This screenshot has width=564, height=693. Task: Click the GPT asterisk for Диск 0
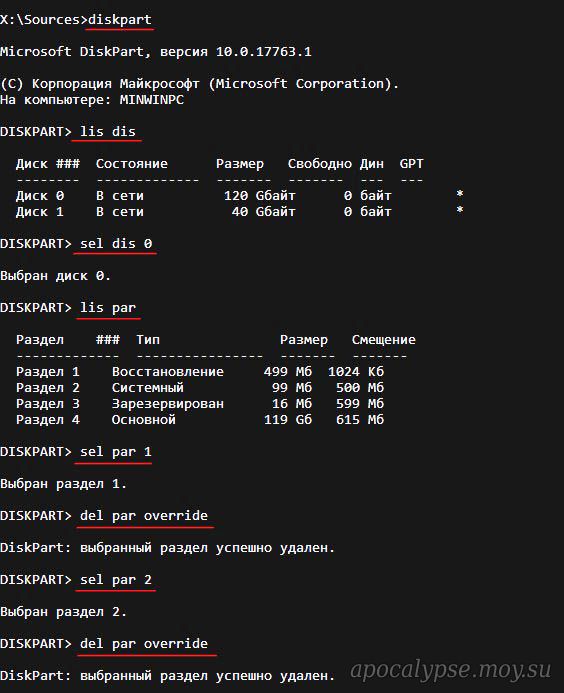click(460, 194)
